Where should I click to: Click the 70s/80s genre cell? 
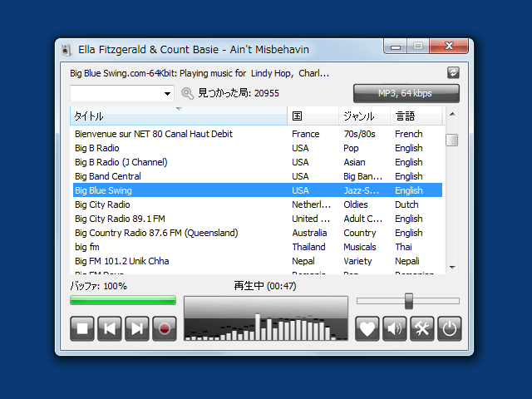pos(359,134)
